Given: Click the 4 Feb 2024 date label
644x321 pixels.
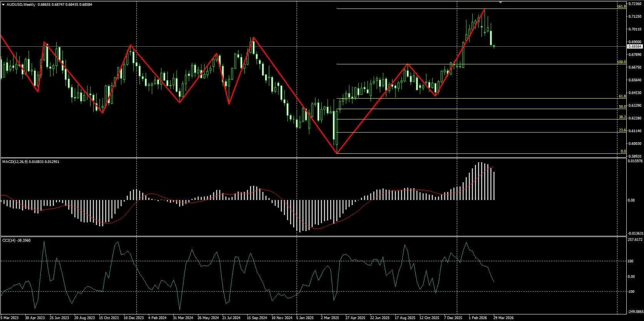Looking at the screenshot, I should coord(158,318).
